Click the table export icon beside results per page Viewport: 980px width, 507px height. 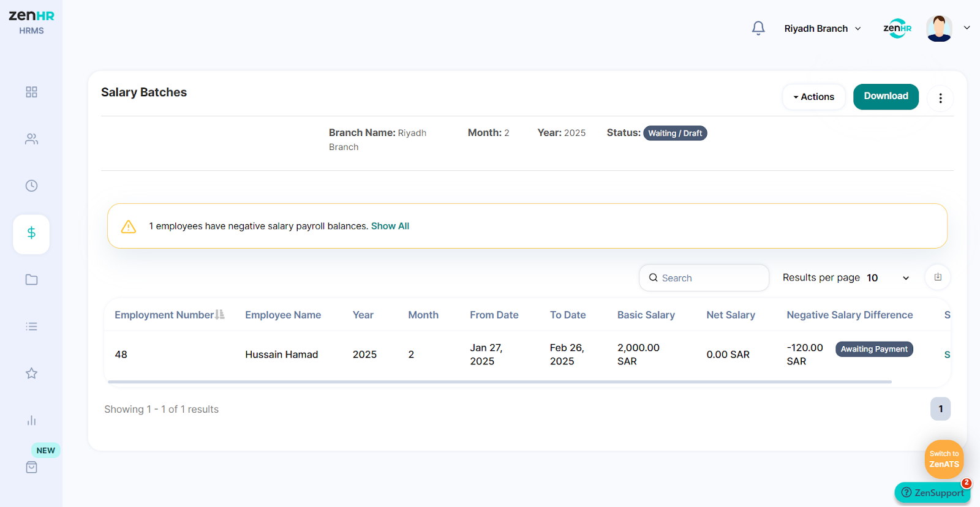(x=938, y=277)
